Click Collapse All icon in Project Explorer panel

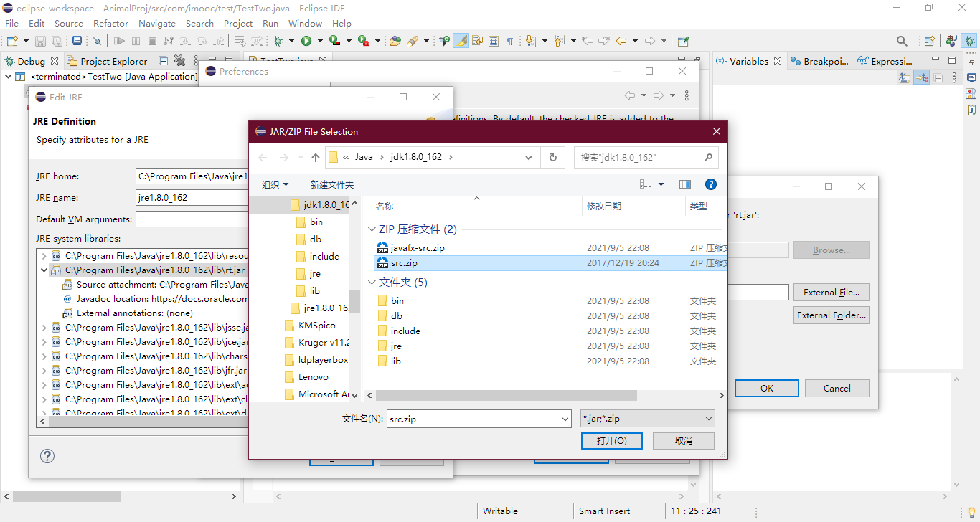(x=164, y=61)
